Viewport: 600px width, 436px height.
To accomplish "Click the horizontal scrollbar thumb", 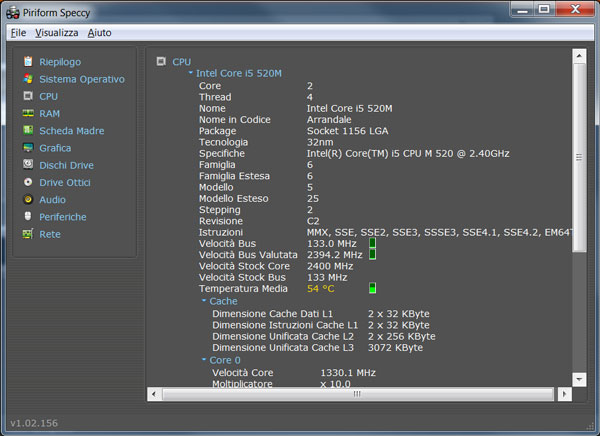I will (x=358, y=394).
